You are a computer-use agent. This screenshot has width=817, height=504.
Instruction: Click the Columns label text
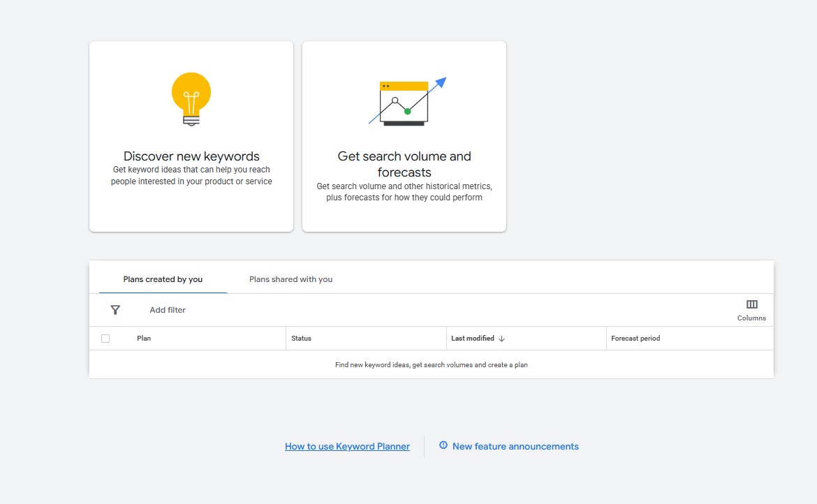click(751, 318)
